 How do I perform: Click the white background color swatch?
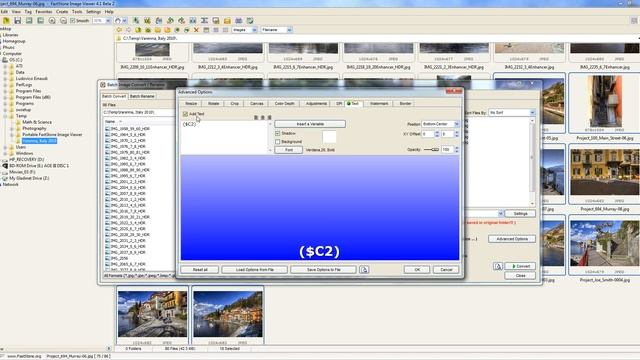click(x=329, y=137)
